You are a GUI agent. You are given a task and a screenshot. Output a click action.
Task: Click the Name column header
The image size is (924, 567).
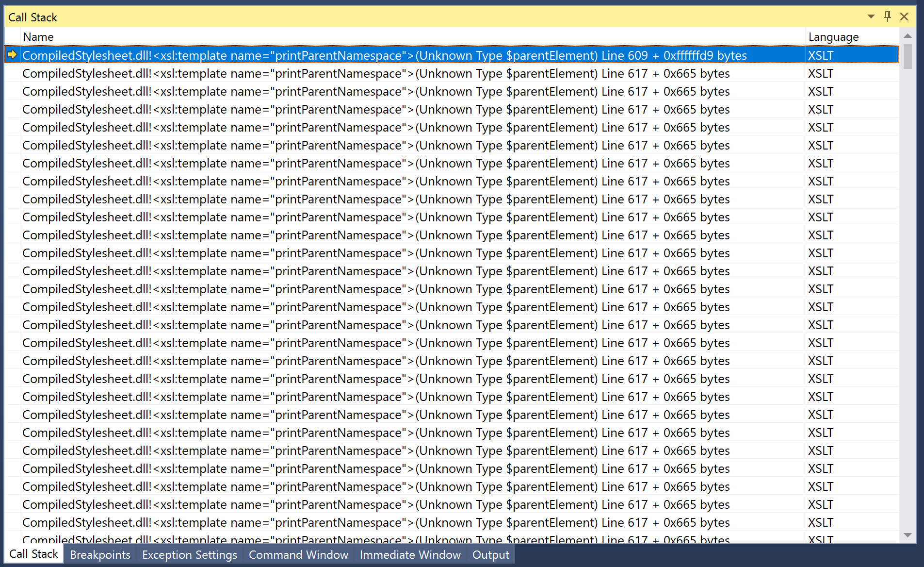click(x=39, y=36)
